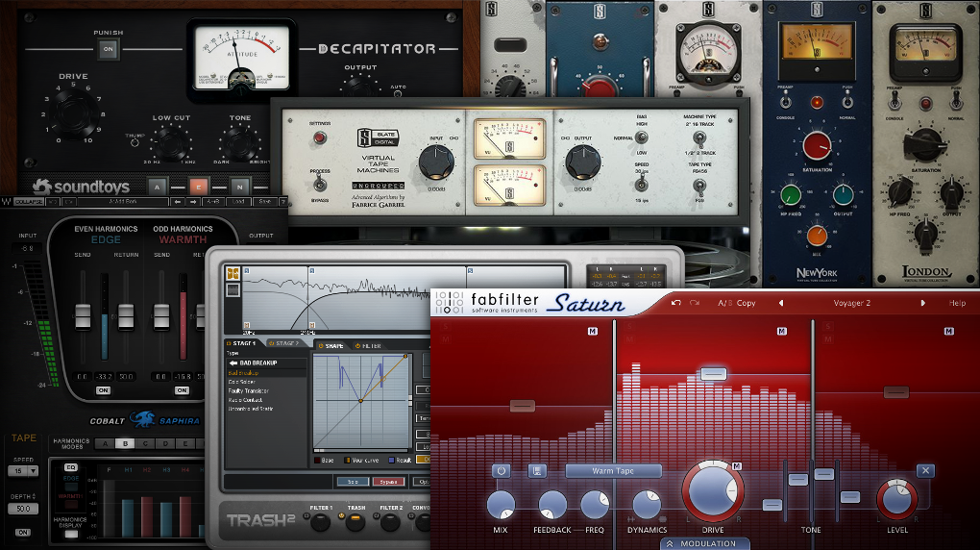Go to next preset arrow in Saturn
Viewport: 980px width, 550px height.
coord(923,303)
